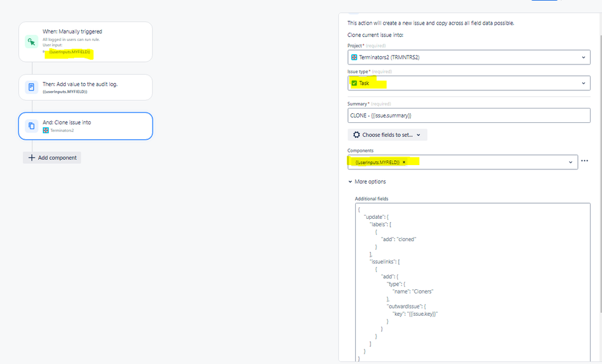Click the "add": "cloned" line in JSON

(x=399, y=239)
